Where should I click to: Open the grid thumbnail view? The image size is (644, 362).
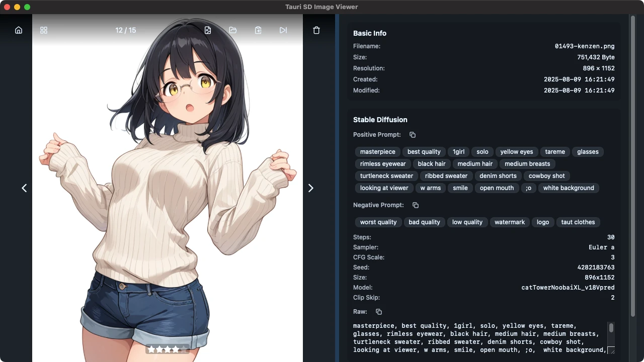43,30
